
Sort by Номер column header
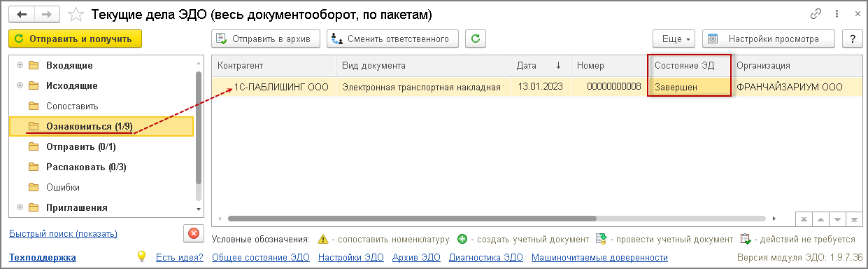609,65
